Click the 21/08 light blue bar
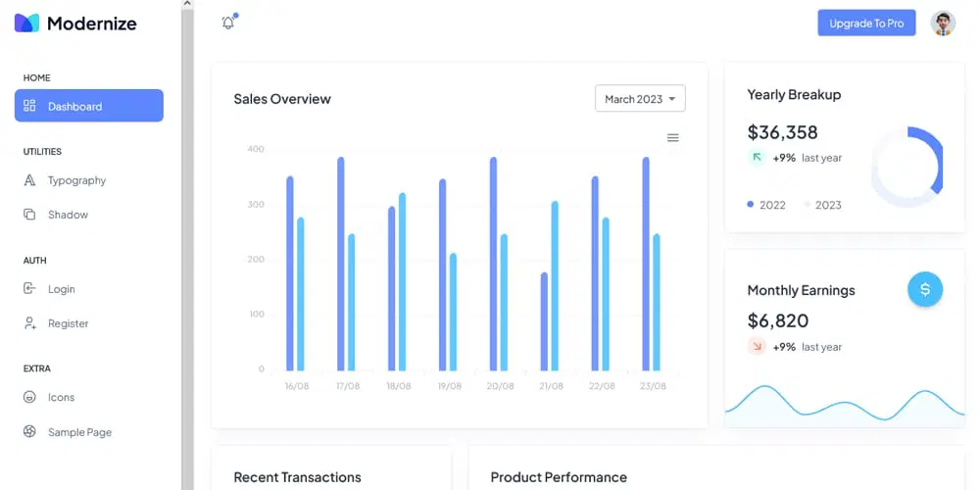The height and width of the screenshot is (490, 980). click(x=555, y=285)
